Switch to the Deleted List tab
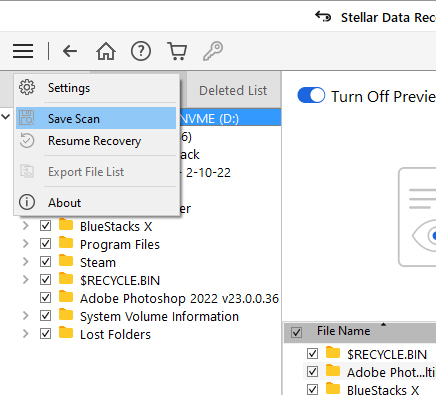 click(x=233, y=90)
